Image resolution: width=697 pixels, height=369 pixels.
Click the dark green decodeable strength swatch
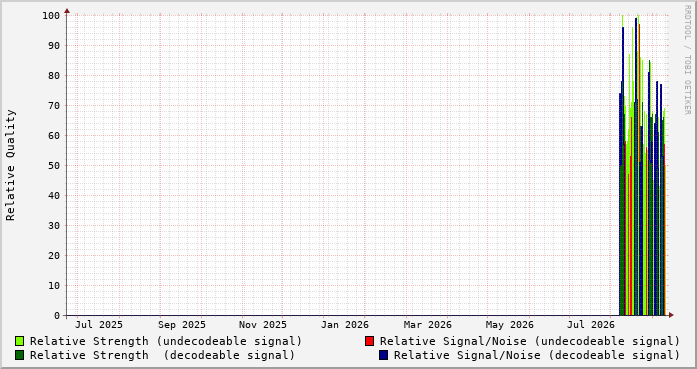pos(20,355)
